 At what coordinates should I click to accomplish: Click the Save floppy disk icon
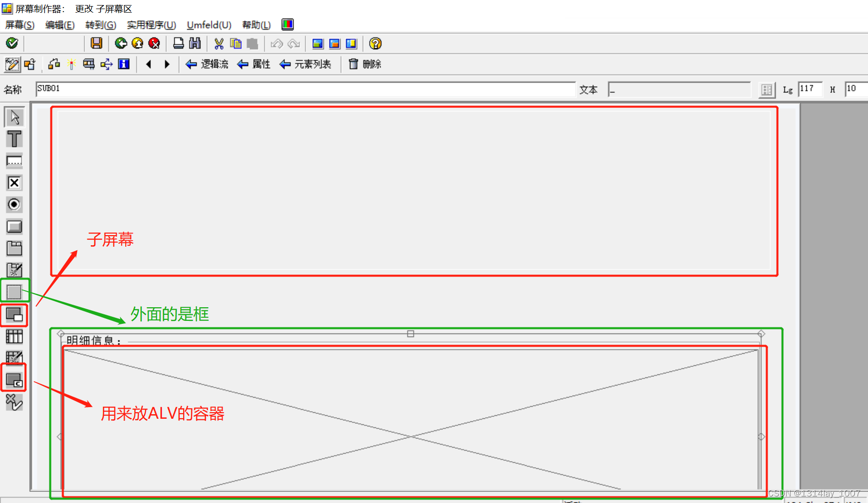[x=96, y=43]
